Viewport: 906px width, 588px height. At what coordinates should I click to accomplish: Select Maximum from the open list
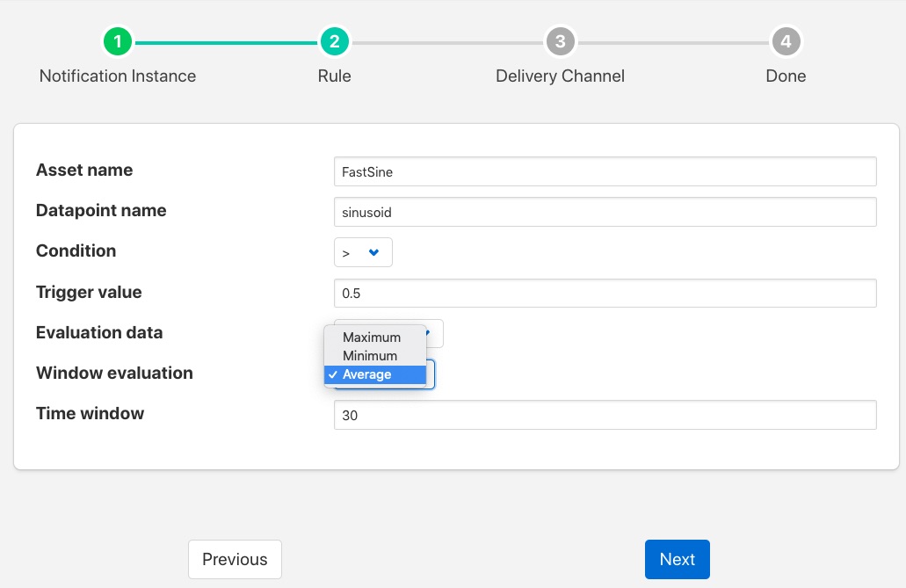[372, 338]
